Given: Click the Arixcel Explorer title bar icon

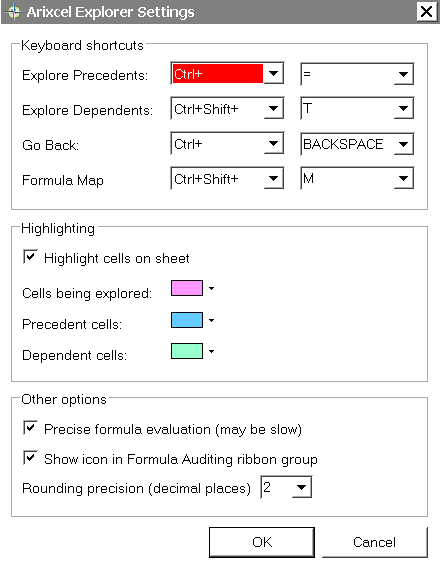Looking at the screenshot, I should [x=14, y=12].
